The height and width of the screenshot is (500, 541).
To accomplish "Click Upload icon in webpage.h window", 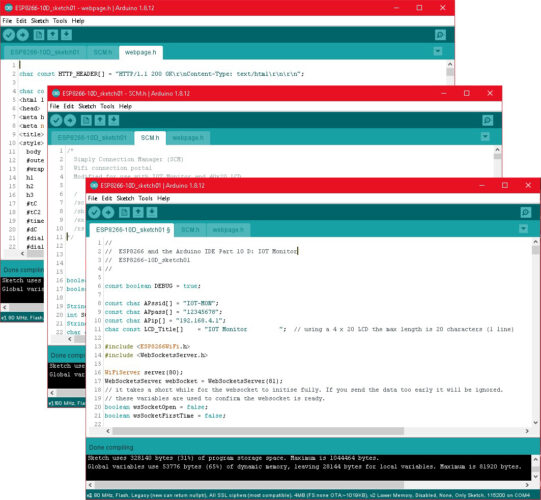I will coord(23,35).
